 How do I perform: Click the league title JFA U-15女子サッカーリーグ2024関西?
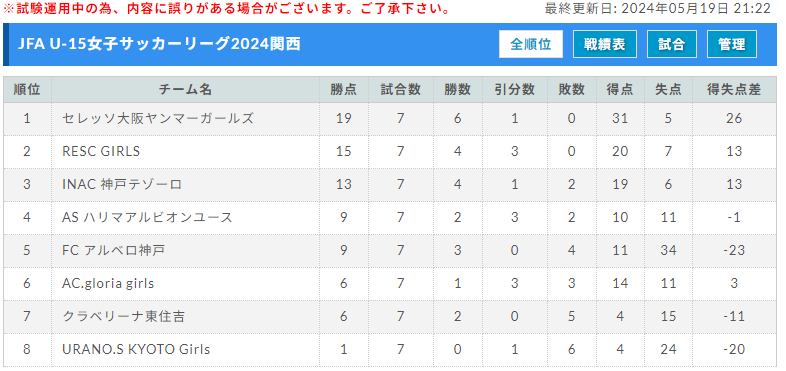pyautogui.click(x=159, y=44)
